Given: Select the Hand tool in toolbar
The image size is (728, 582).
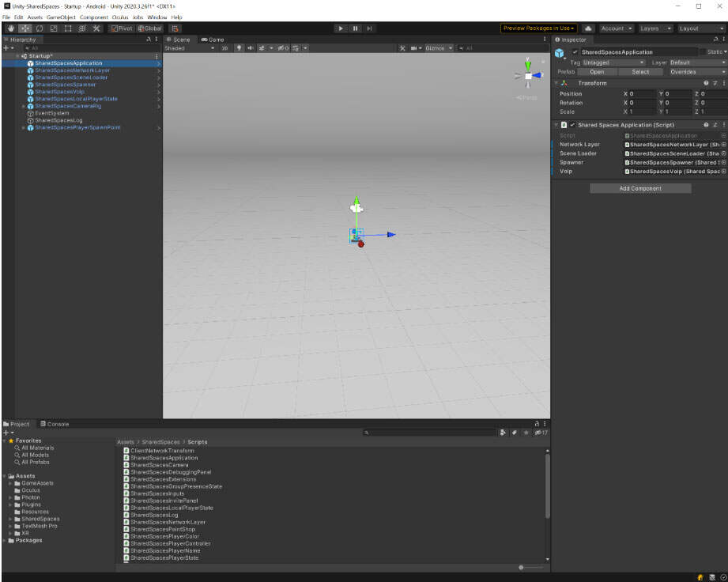Looking at the screenshot, I should pos(11,28).
